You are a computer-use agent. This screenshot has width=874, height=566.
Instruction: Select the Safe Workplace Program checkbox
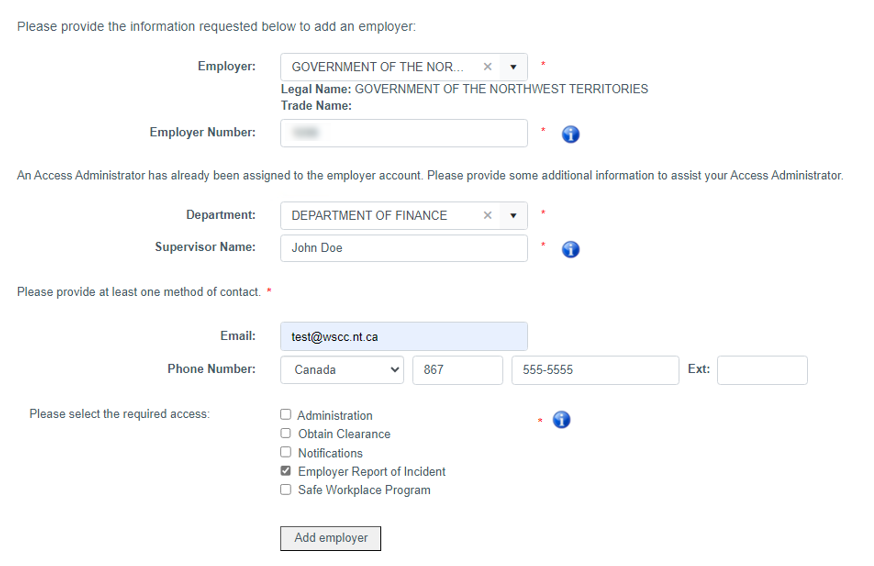[x=285, y=490]
